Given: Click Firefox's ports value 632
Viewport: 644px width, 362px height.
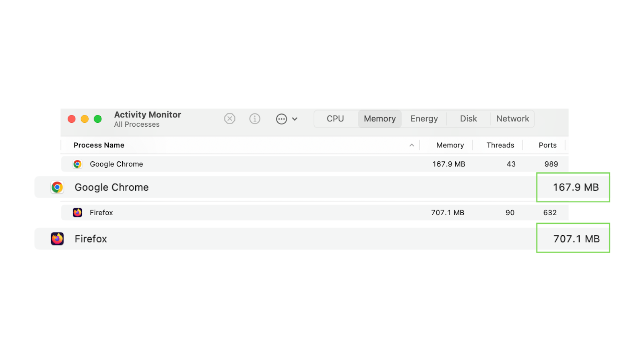Looking at the screenshot, I should click(550, 212).
